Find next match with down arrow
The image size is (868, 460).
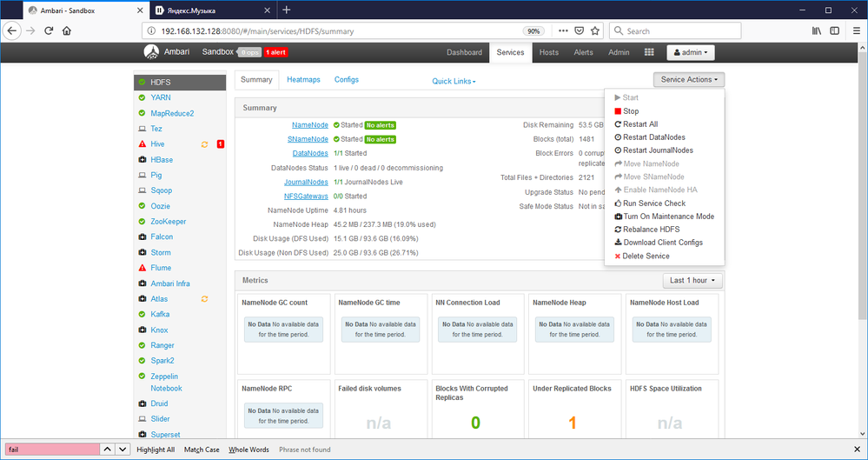click(123, 450)
